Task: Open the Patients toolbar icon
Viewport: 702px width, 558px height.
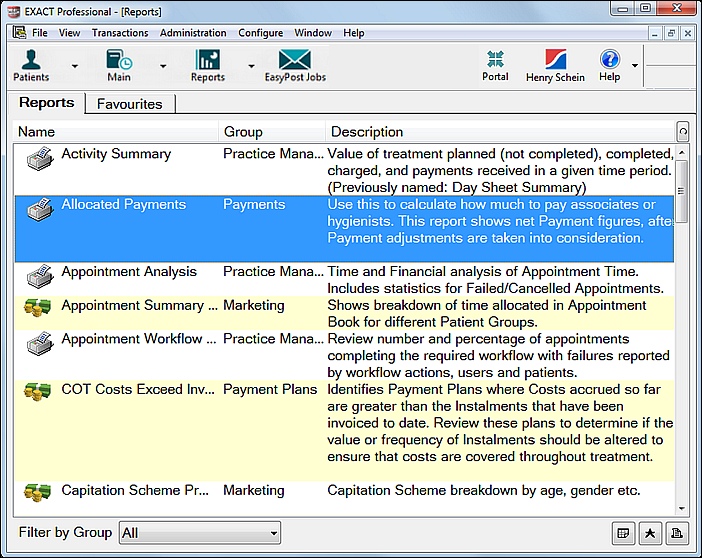Action: click(x=31, y=65)
